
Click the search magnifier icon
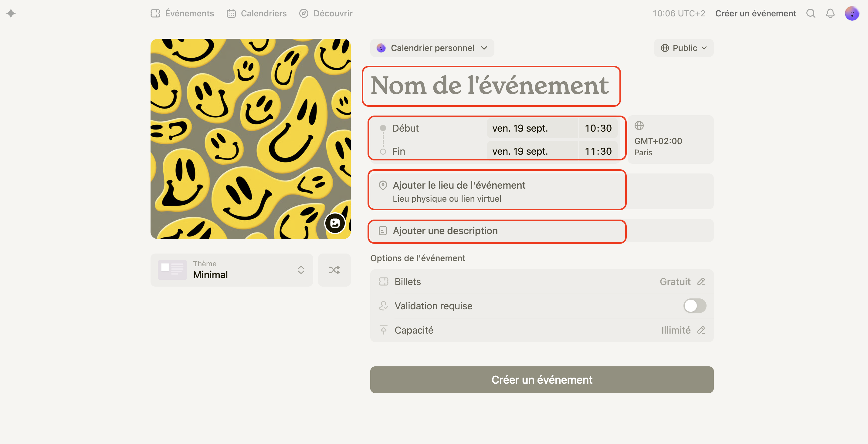tap(810, 13)
